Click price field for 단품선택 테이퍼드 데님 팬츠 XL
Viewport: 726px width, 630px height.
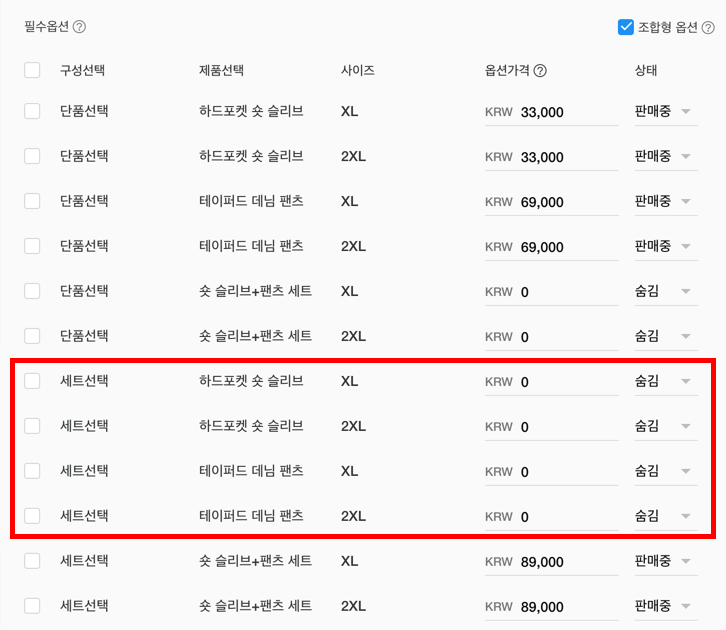[x=566, y=202]
